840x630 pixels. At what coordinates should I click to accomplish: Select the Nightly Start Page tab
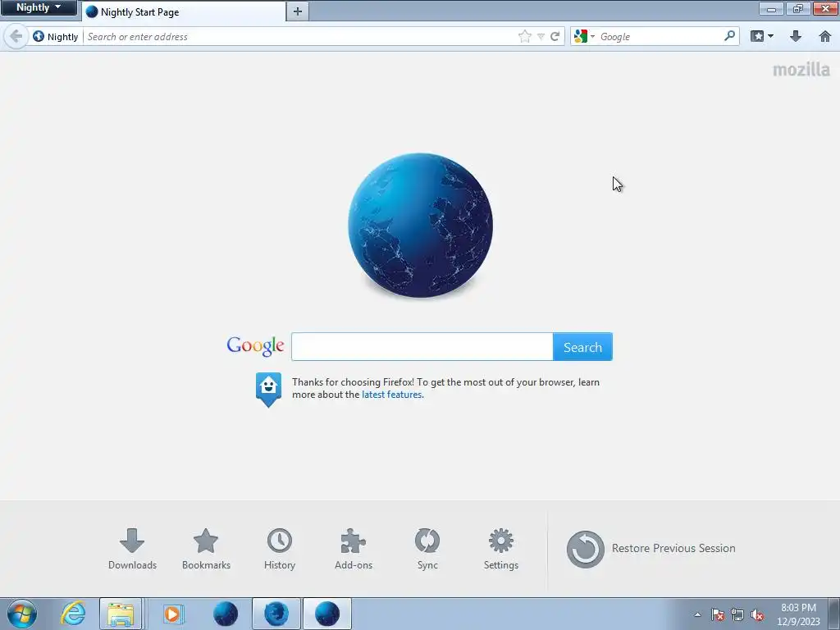pos(184,11)
